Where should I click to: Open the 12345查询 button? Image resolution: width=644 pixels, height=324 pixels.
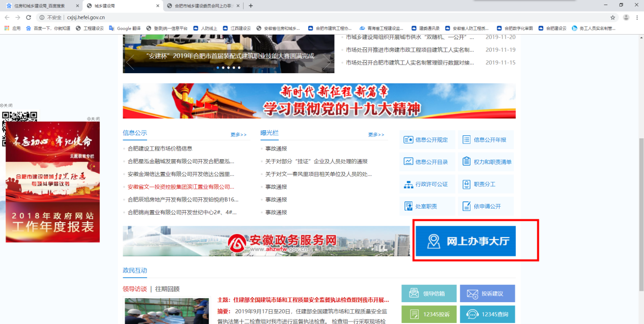coord(487,314)
